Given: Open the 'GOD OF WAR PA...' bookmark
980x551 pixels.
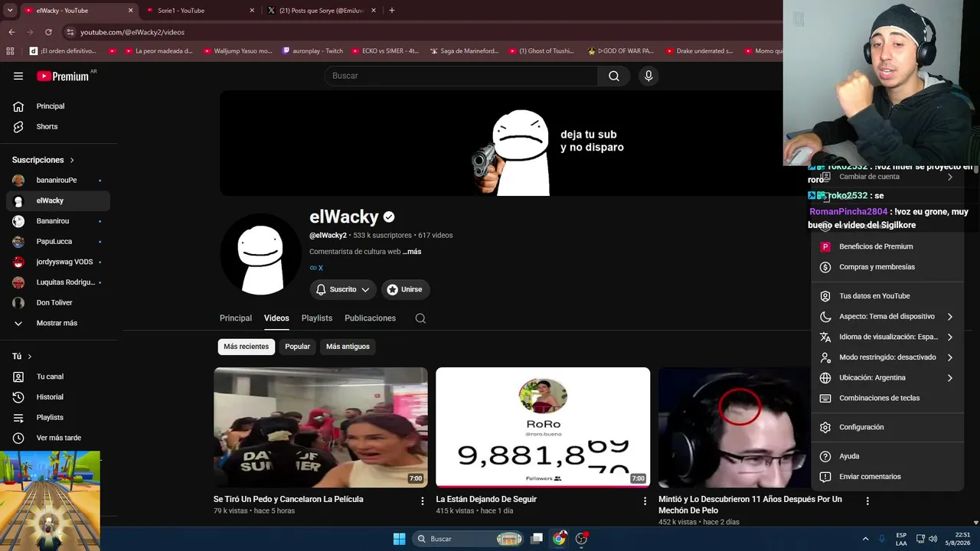Looking at the screenshot, I should tap(621, 51).
